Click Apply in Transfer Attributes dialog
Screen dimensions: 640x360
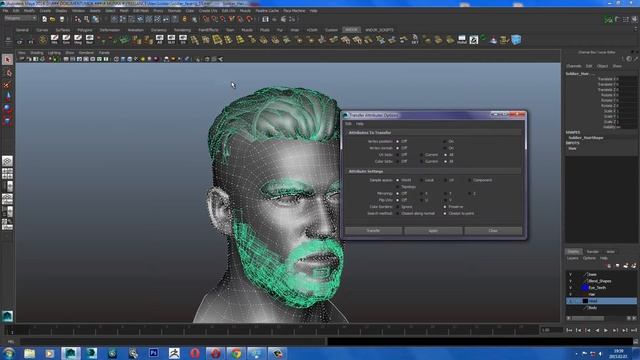tap(433, 231)
